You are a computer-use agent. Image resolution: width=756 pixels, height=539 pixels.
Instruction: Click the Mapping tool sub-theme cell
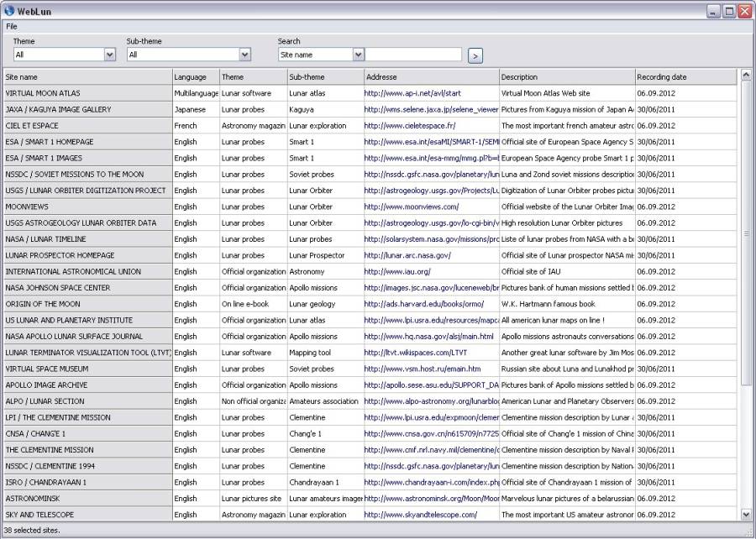point(325,353)
